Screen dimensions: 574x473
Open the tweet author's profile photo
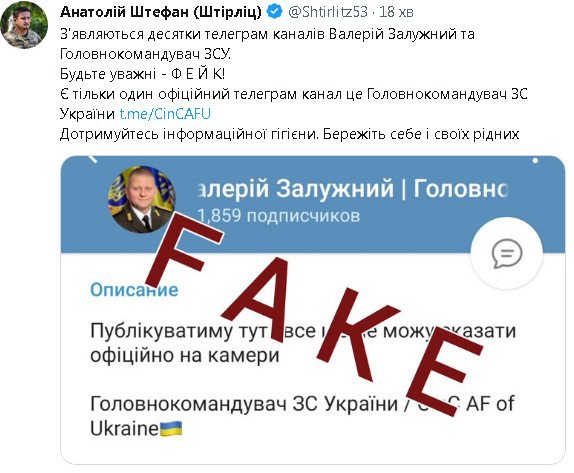(24, 24)
